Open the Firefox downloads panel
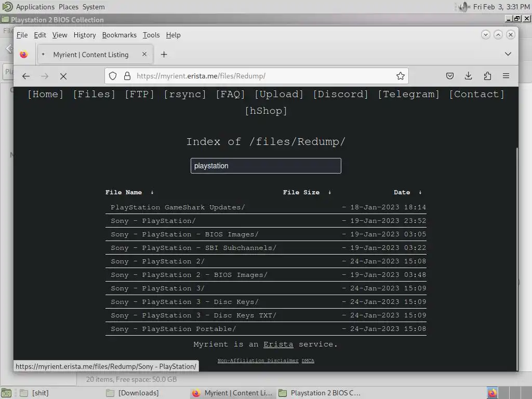 pyautogui.click(x=469, y=76)
